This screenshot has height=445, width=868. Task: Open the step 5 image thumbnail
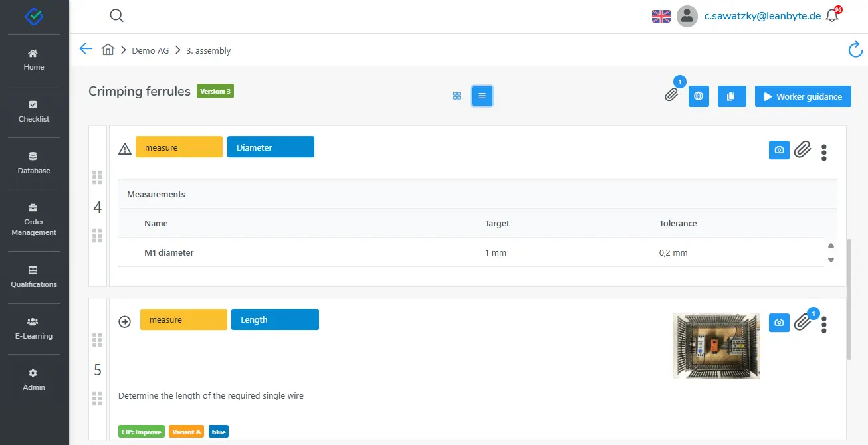(716, 345)
